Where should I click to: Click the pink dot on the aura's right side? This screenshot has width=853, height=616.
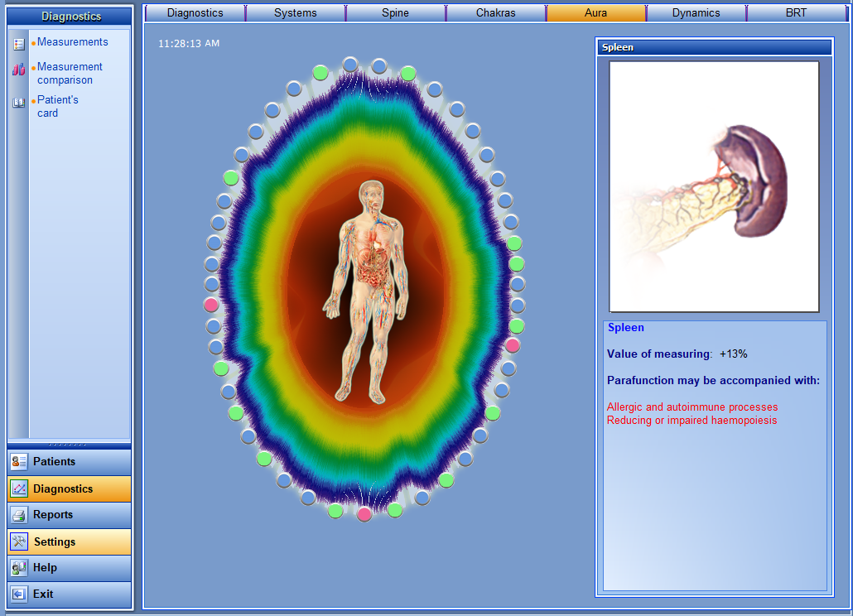click(513, 345)
